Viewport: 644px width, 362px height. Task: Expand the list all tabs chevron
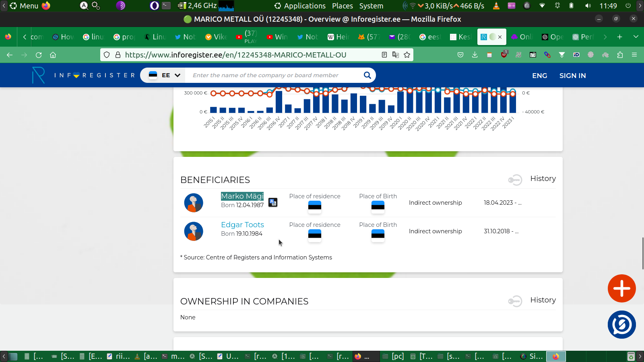[x=636, y=37]
